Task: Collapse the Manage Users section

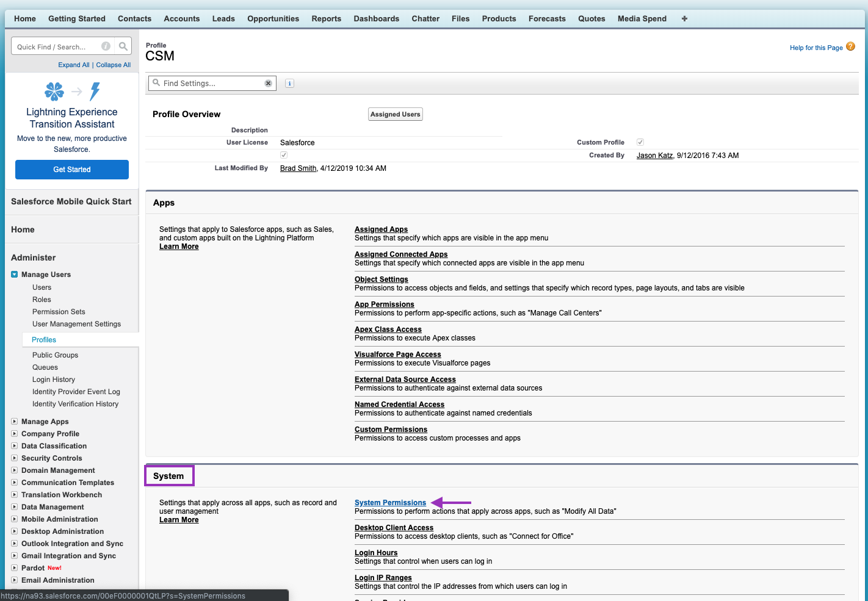Action: point(15,275)
